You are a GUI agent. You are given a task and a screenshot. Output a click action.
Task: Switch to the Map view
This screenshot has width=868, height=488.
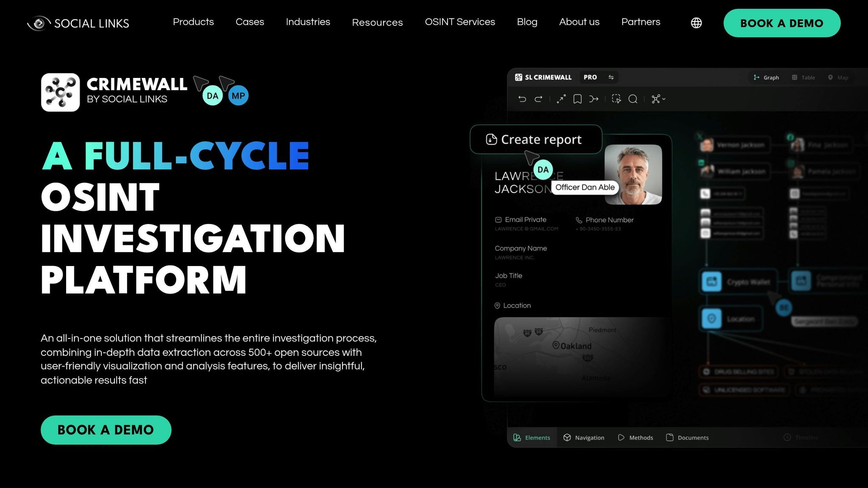(838, 78)
